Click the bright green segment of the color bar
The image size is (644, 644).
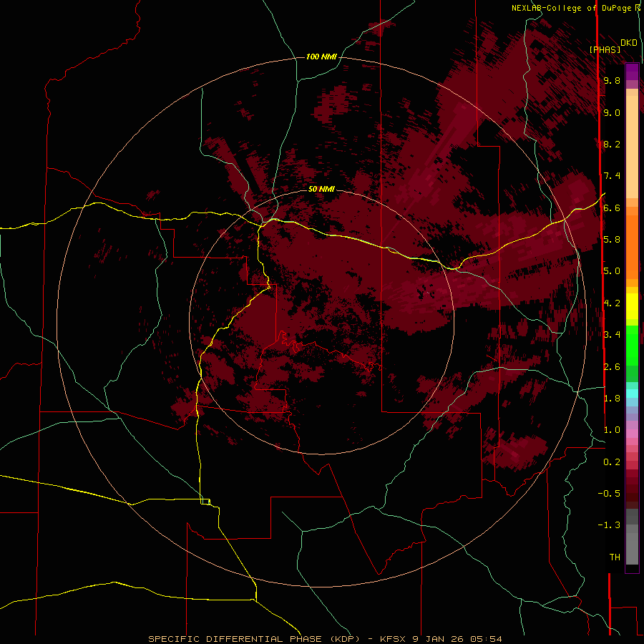tap(632, 345)
